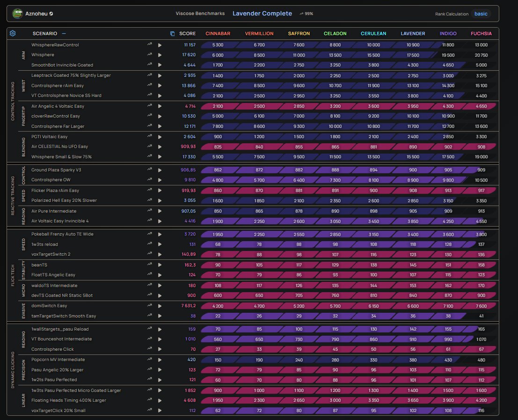Open the settings gear icon

[13, 33]
